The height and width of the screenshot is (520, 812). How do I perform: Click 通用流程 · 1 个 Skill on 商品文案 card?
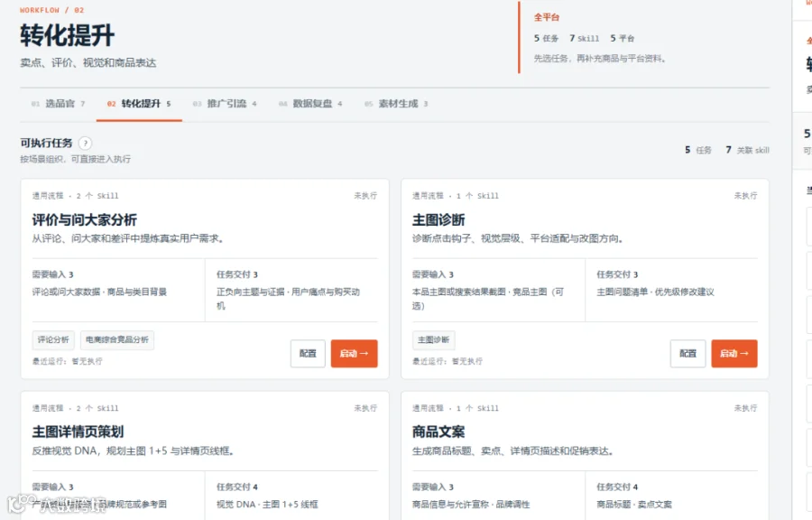456,408
